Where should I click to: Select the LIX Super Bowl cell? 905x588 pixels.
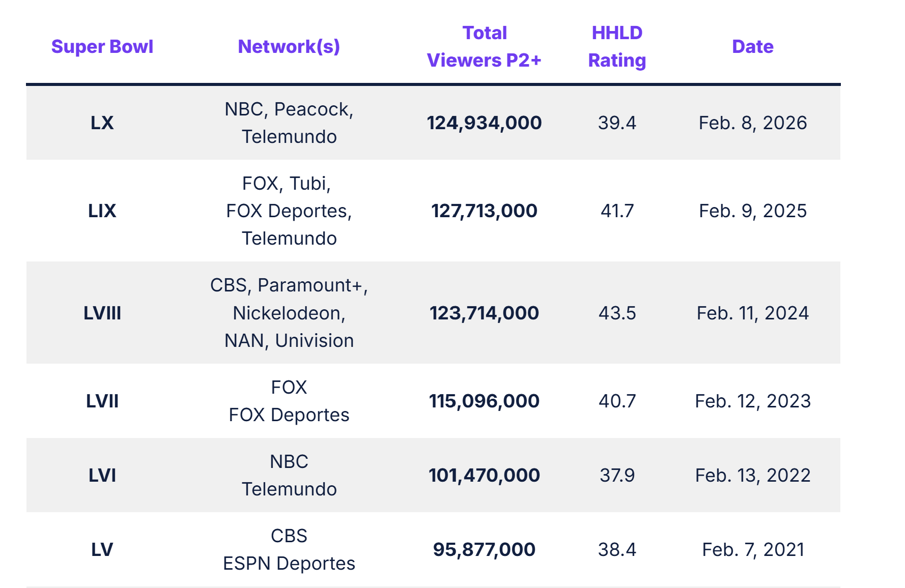click(102, 211)
